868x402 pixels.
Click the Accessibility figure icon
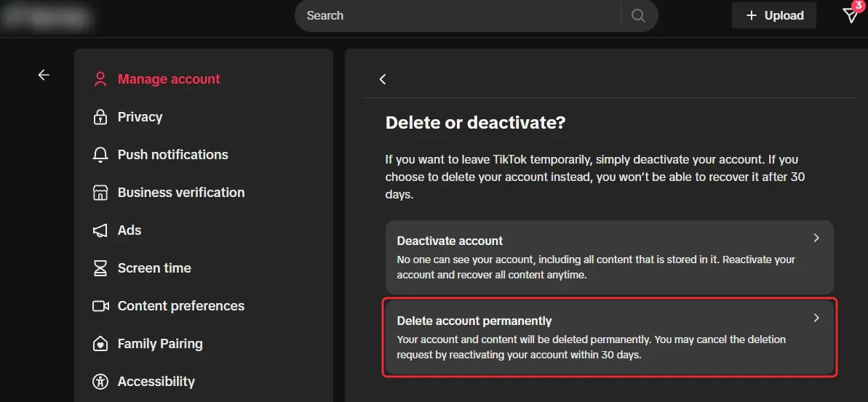pos(100,382)
